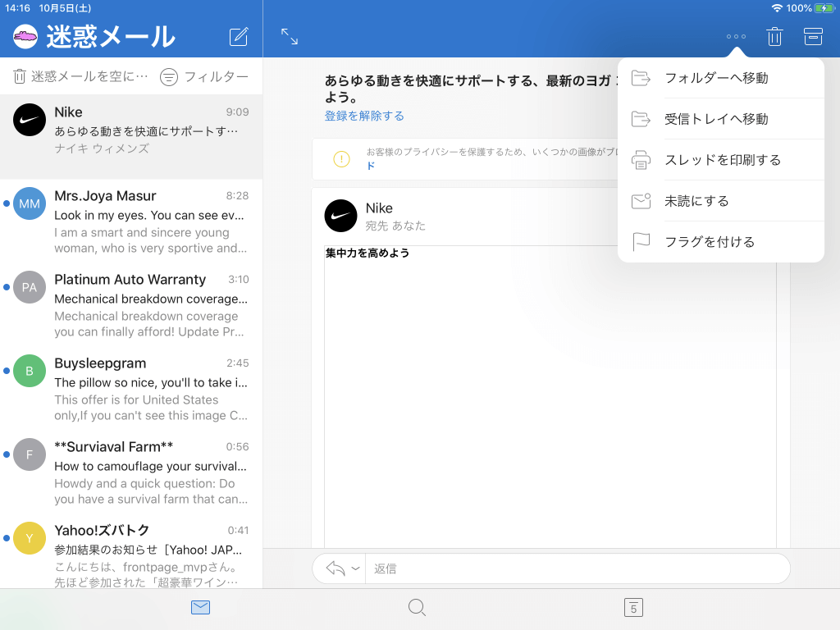The image size is (840, 630).
Task: Select 受信トレイへ移動 menu item
Action: [x=720, y=119]
